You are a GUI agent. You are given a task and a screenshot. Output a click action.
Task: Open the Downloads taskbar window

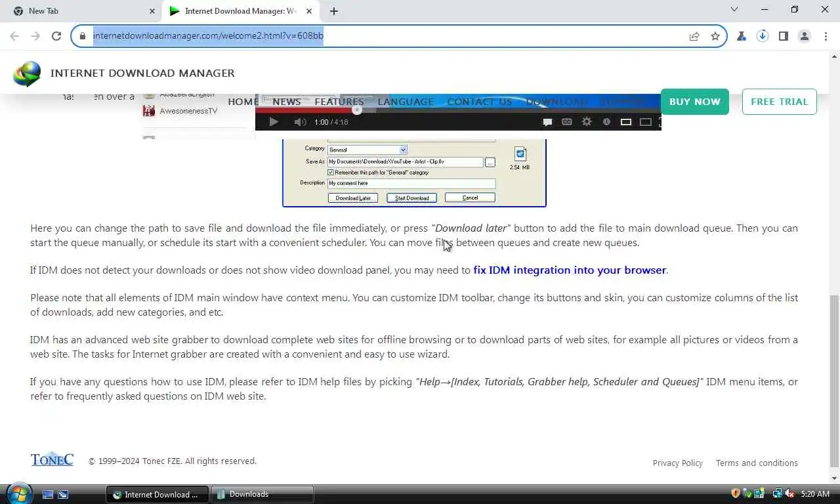(262, 494)
